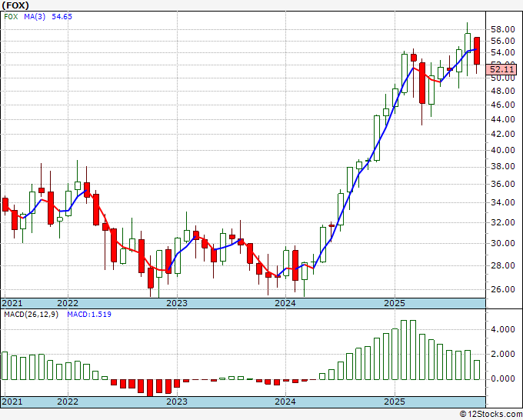Select 2023 on the price chart time axis
The width and height of the screenshot is (523, 420).
[x=177, y=303]
